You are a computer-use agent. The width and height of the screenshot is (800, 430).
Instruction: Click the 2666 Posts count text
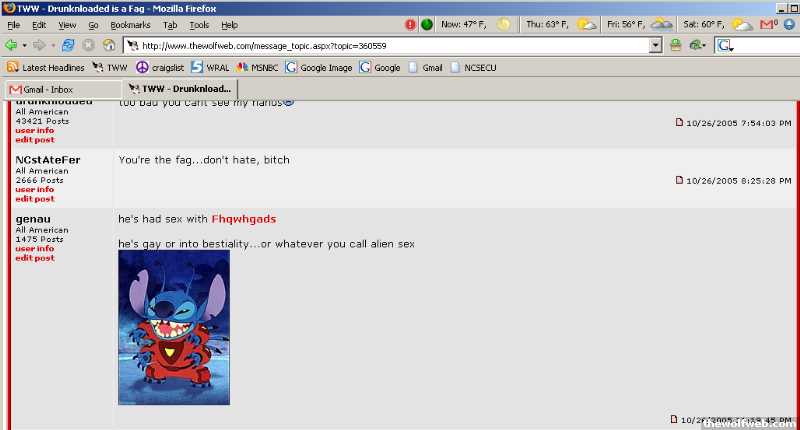tap(39, 180)
